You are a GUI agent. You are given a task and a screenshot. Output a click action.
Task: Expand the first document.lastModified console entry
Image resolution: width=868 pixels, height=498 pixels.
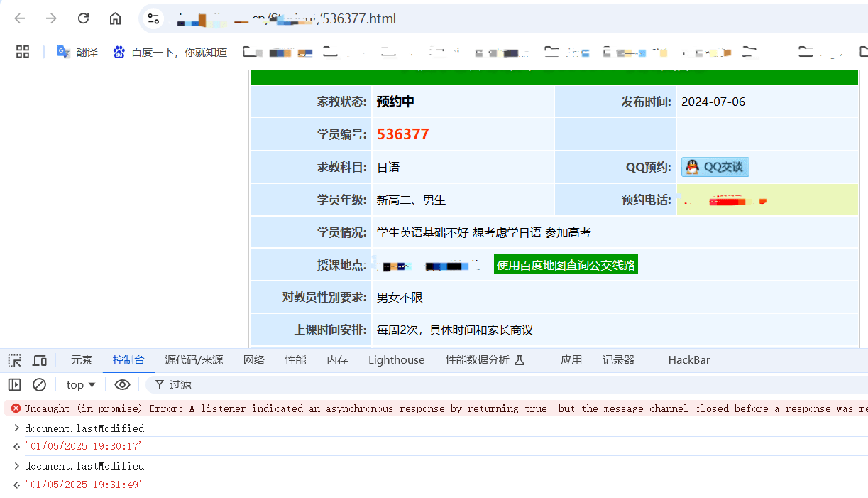[17, 428]
